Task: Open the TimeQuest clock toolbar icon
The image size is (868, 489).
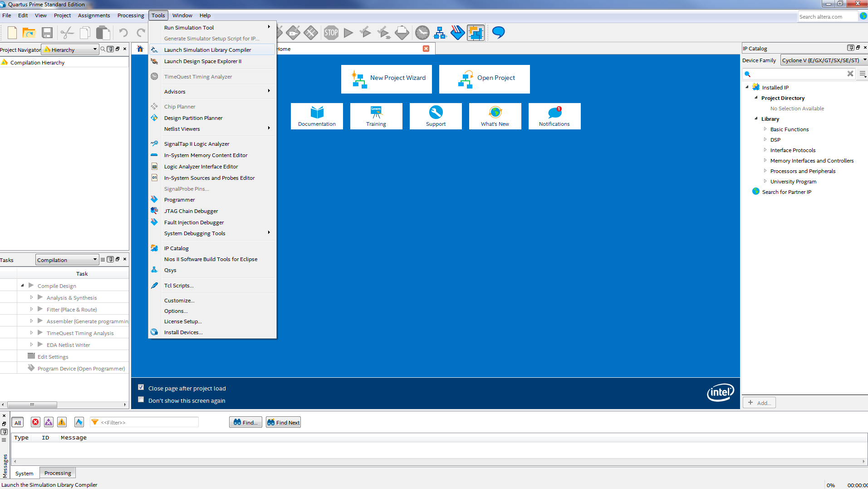Action: coord(422,33)
